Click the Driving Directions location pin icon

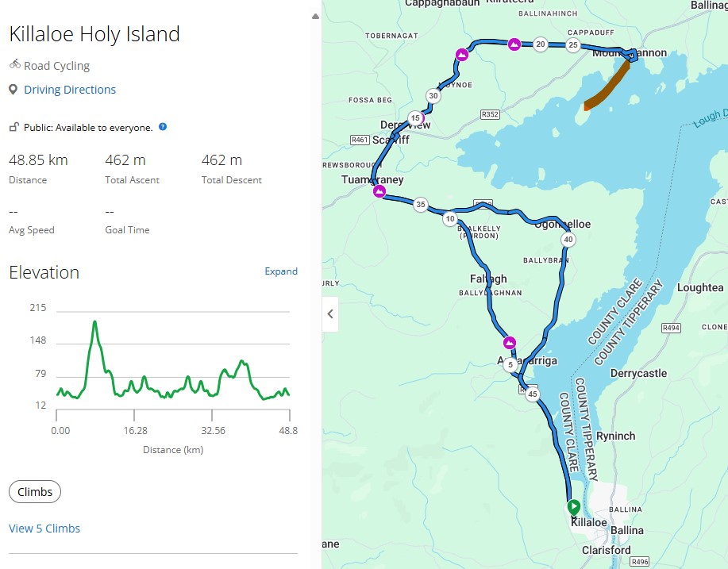point(13,90)
